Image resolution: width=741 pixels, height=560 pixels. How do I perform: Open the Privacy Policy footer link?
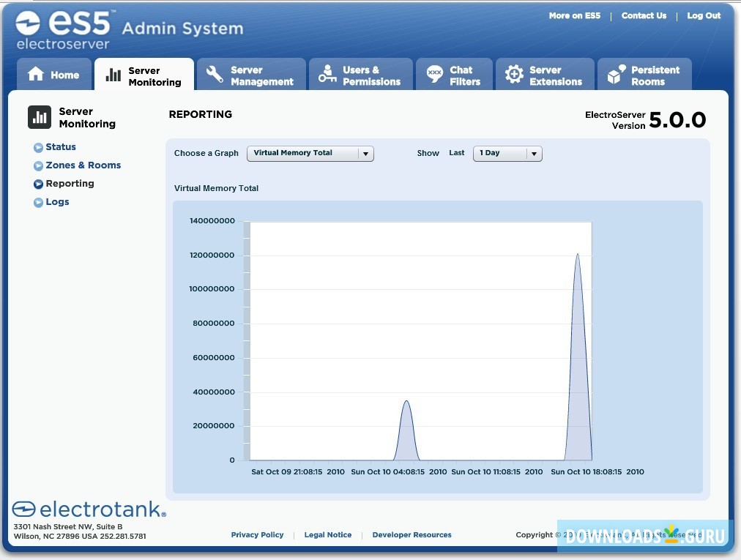coord(257,535)
